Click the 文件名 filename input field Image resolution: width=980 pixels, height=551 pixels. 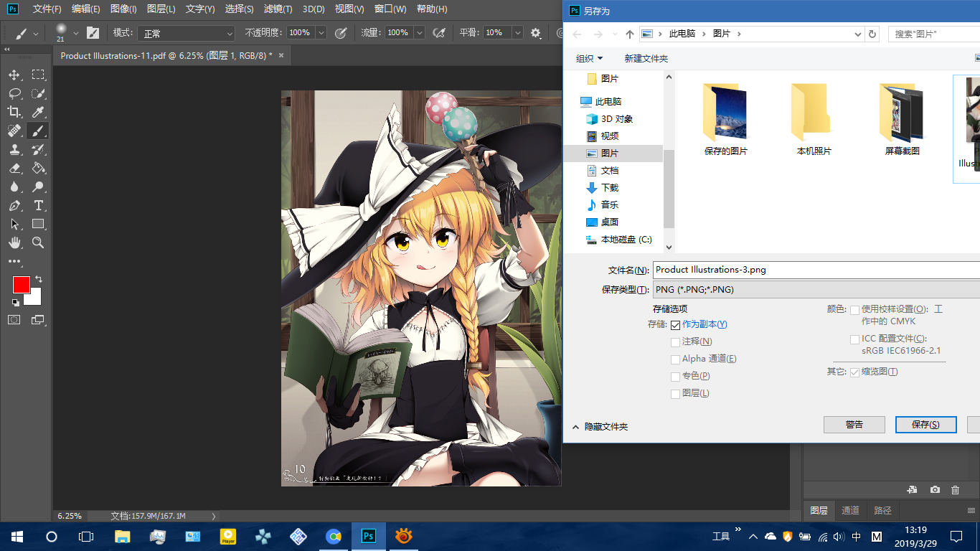816,270
